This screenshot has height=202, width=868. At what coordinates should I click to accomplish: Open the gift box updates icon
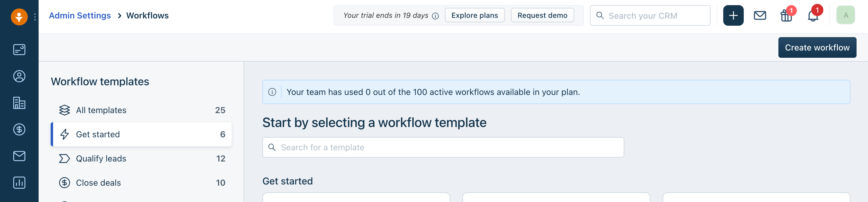coord(786,15)
